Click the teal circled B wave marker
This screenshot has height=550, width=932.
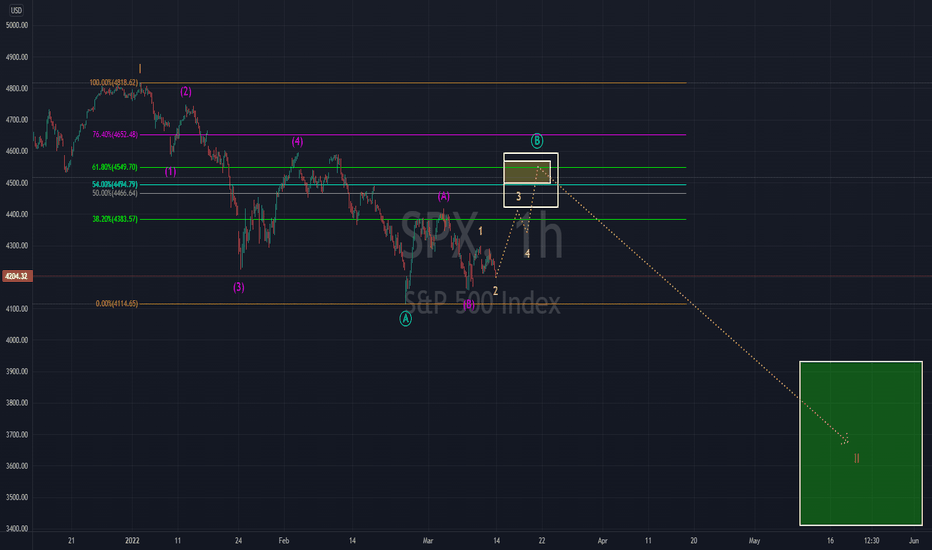click(537, 141)
